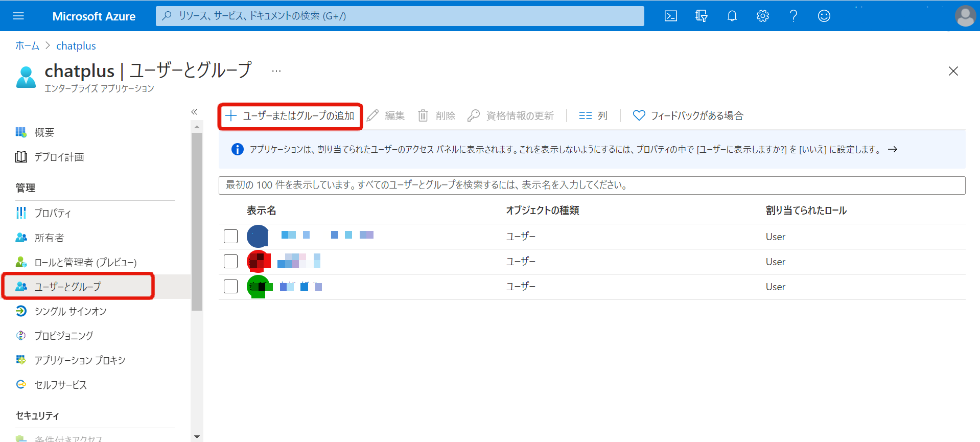Open シングル サインオン in the sidebar
Viewport: 980px width, 442px height.
coord(71,311)
